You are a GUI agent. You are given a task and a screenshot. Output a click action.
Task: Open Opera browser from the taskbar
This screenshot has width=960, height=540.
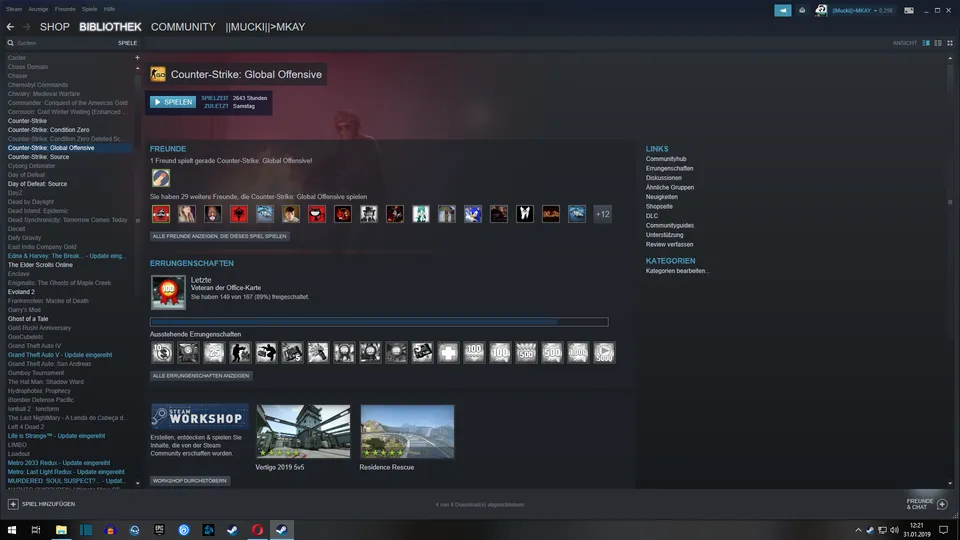tap(257, 530)
